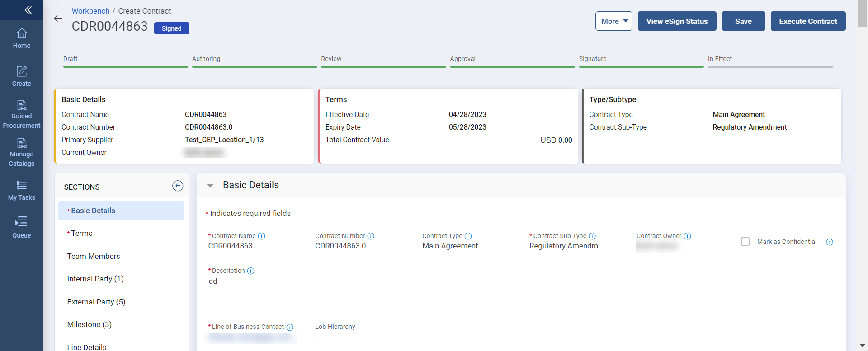The image size is (868, 351).
Task: Show info for Contract Sub-Type field
Action: tap(592, 236)
